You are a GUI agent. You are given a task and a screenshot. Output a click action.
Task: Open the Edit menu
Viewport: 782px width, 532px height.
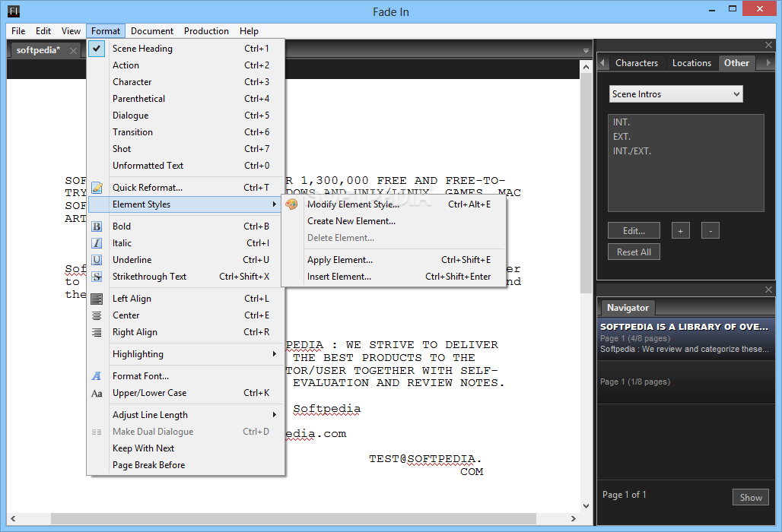coord(43,31)
